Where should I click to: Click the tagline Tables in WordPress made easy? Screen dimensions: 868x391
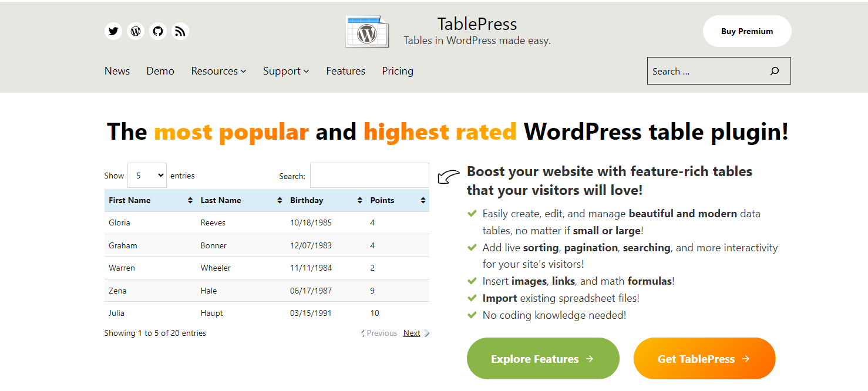pyautogui.click(x=477, y=41)
